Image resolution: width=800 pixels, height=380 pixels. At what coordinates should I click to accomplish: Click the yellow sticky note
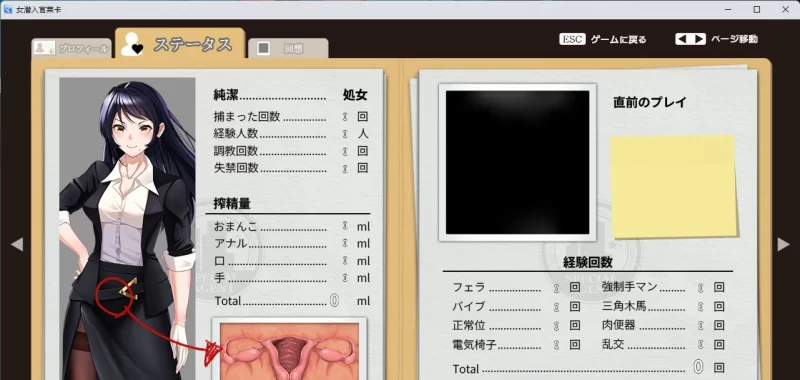[x=674, y=186]
